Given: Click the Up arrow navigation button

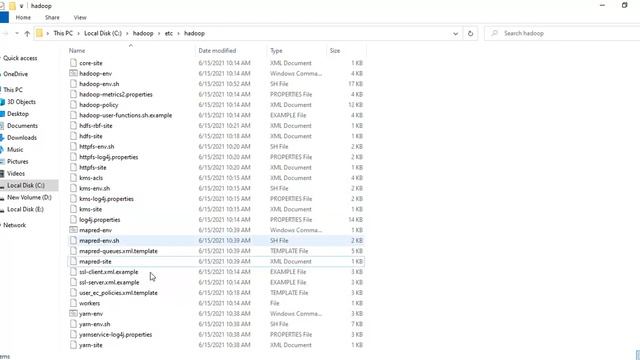Looking at the screenshot, I should [27, 33].
